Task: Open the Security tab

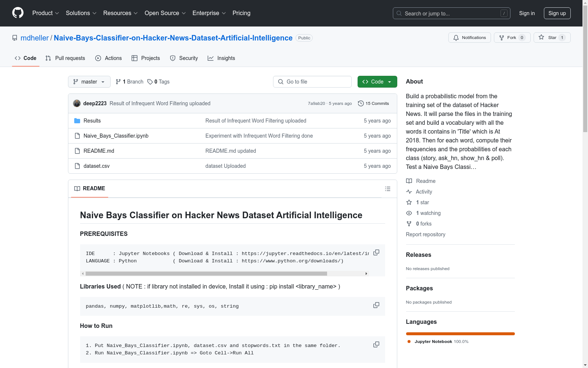Action: [184, 58]
